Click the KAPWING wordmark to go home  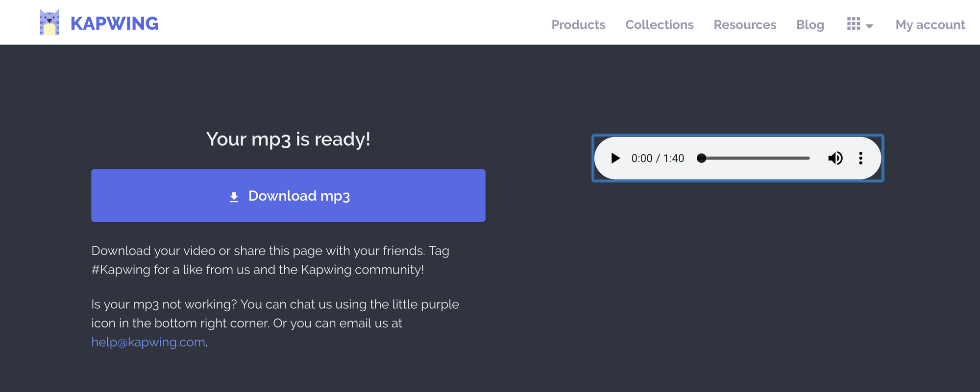point(114,23)
